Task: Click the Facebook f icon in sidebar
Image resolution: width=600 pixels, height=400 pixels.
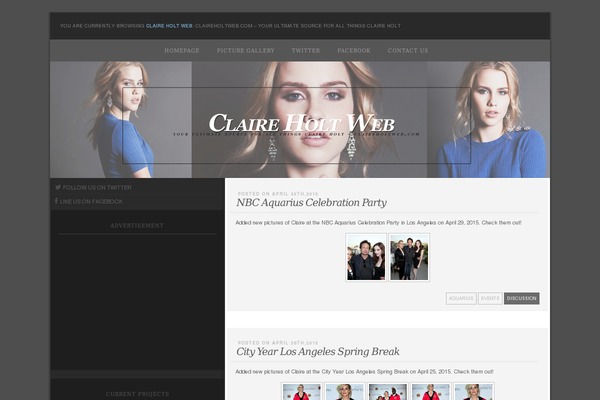Action: click(x=56, y=201)
